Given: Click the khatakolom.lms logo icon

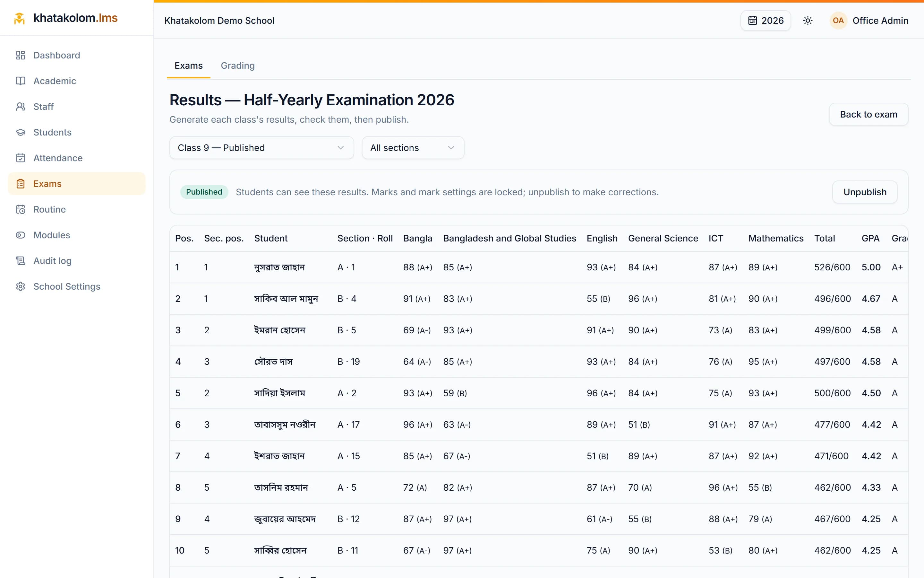Looking at the screenshot, I should [20, 18].
